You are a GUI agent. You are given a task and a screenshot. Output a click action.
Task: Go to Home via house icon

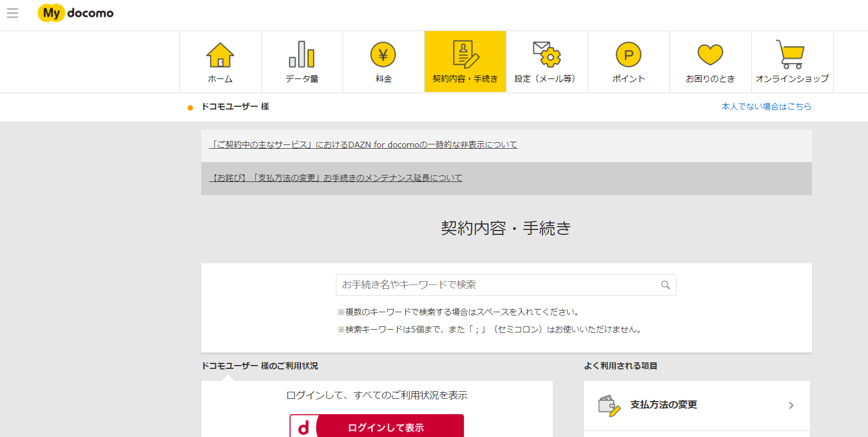(x=220, y=55)
